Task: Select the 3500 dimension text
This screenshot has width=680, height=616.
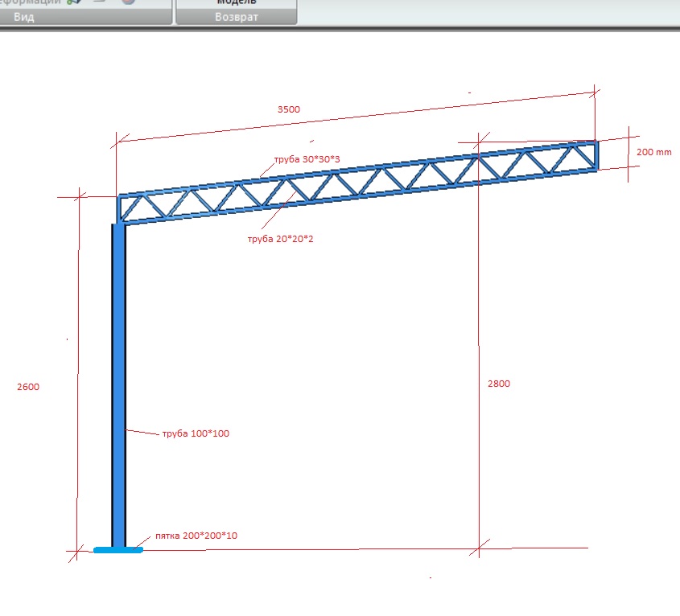Action: click(x=289, y=109)
